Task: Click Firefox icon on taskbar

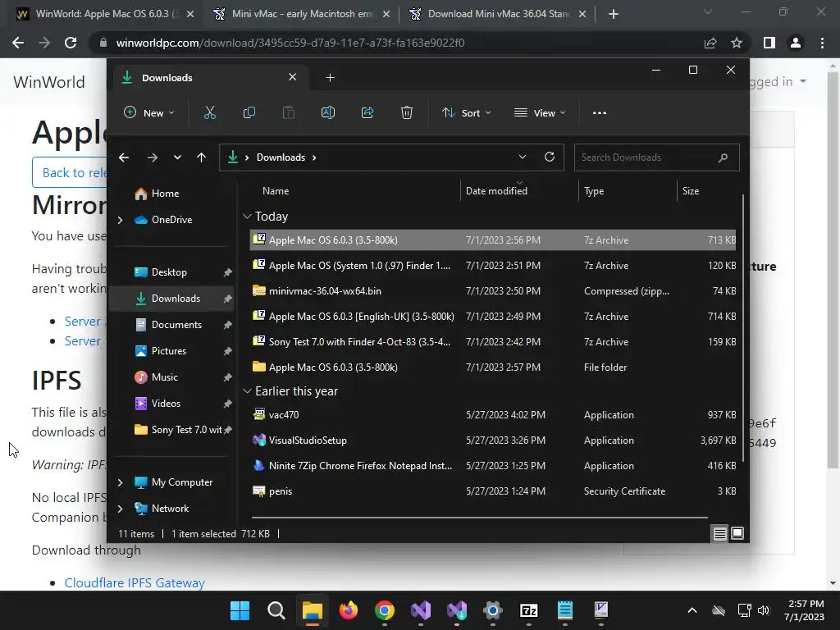Action: (x=348, y=610)
